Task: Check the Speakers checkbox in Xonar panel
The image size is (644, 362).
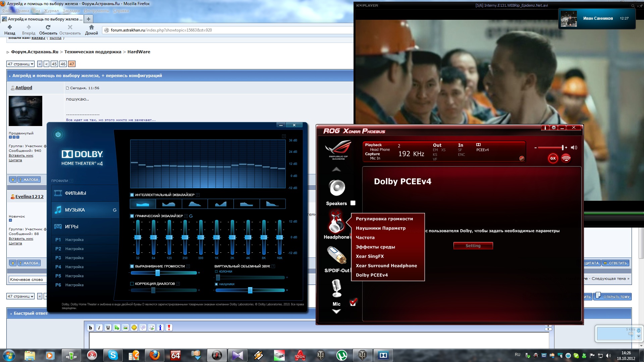Action: (x=353, y=203)
